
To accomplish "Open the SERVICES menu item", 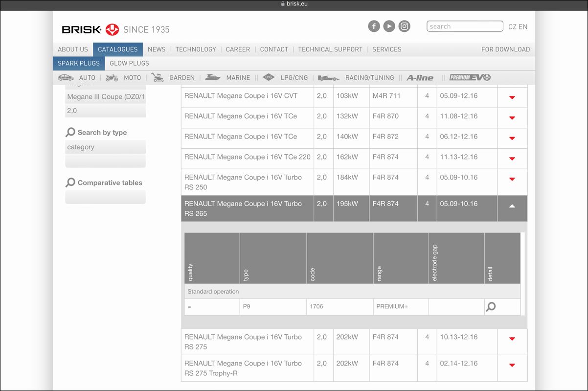I will (x=387, y=49).
